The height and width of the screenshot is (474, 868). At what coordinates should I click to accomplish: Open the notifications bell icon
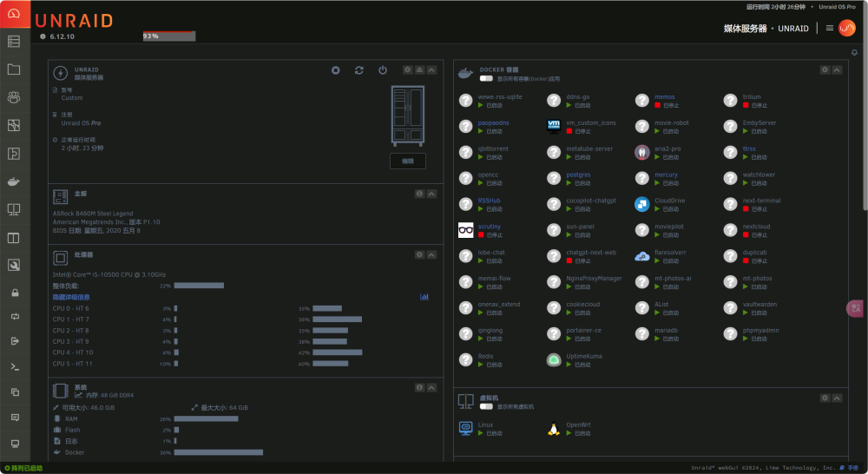coord(854,53)
